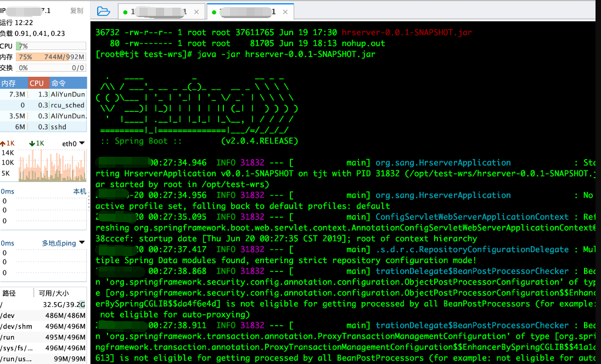
Task: Open the folder icon in the tab bar
Action: pyautogui.click(x=103, y=11)
